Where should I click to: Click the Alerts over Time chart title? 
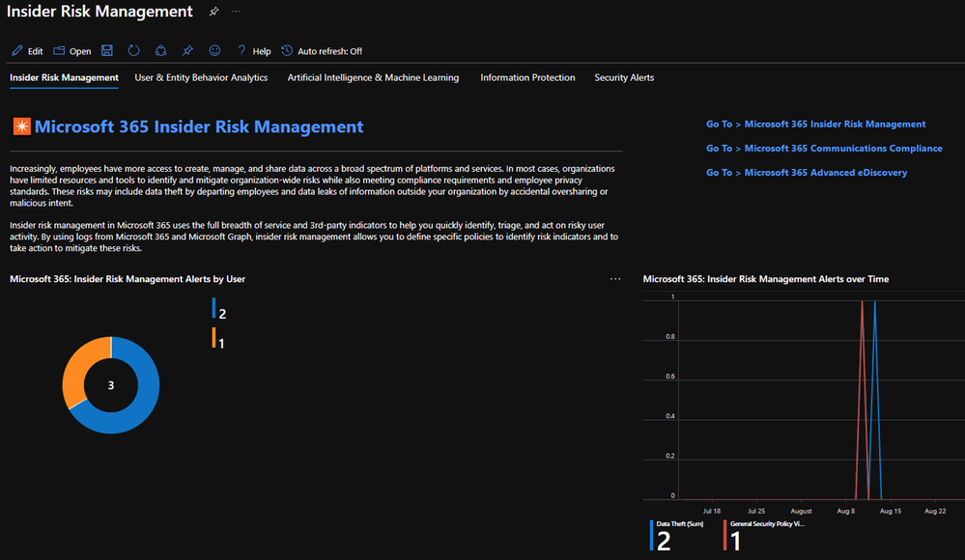[766, 279]
